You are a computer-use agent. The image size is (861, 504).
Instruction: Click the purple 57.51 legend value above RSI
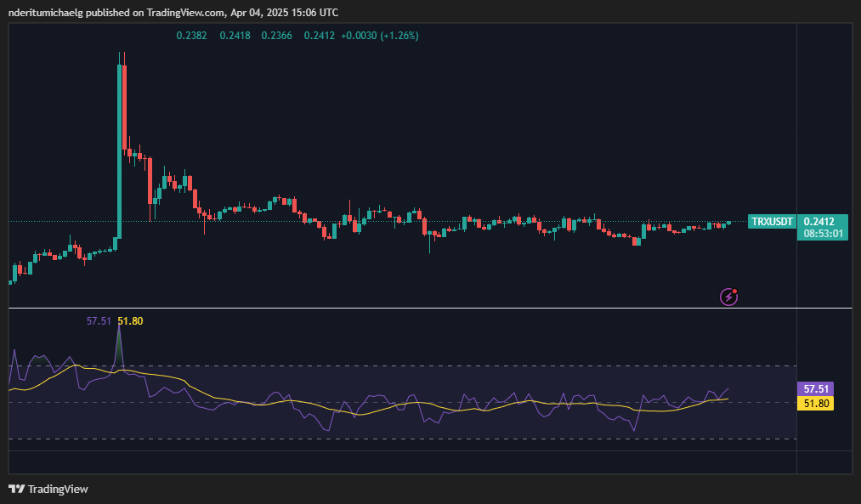click(x=99, y=321)
